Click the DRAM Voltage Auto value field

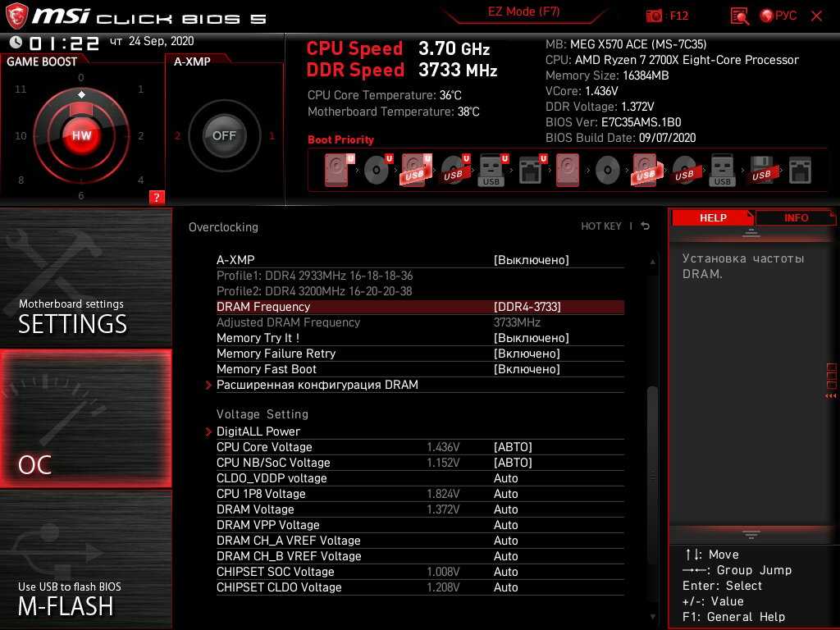[x=506, y=509]
